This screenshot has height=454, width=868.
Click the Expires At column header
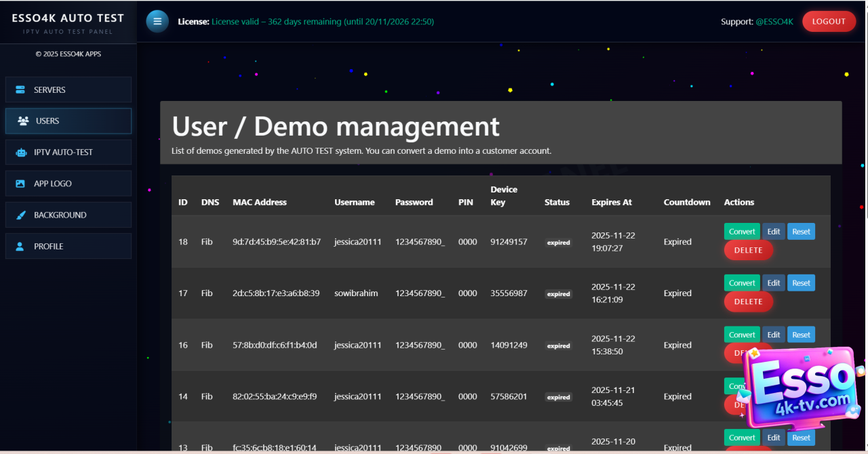pos(611,202)
